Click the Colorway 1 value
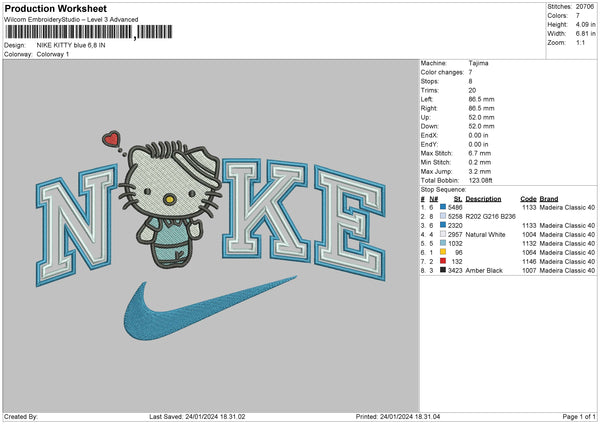 pyautogui.click(x=53, y=54)
